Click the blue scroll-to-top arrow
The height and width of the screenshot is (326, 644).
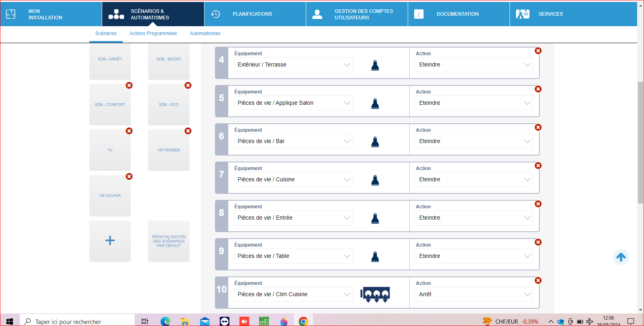pyautogui.click(x=621, y=257)
